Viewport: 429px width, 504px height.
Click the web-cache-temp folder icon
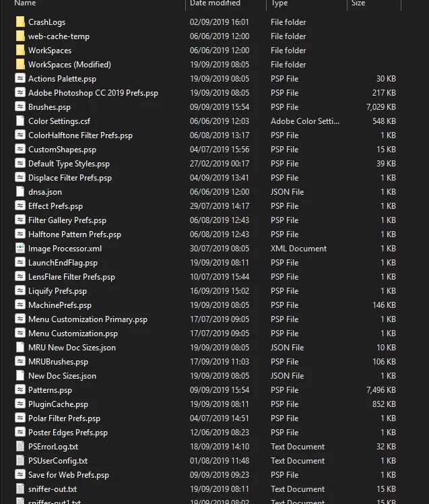[x=20, y=36]
